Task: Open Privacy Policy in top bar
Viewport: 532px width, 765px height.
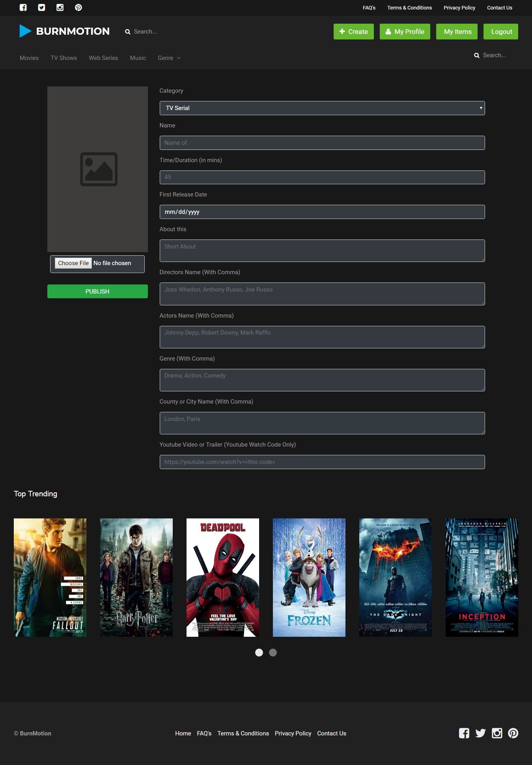Action: click(x=459, y=8)
